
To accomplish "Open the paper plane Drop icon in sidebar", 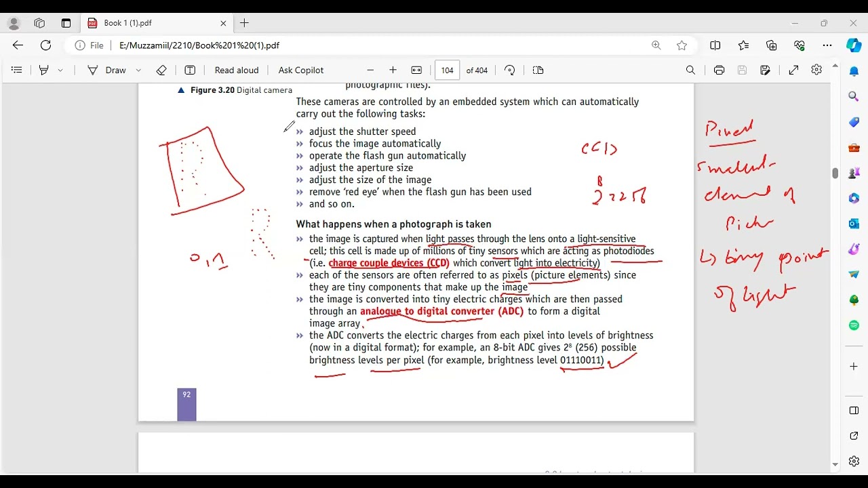I will coord(854,274).
